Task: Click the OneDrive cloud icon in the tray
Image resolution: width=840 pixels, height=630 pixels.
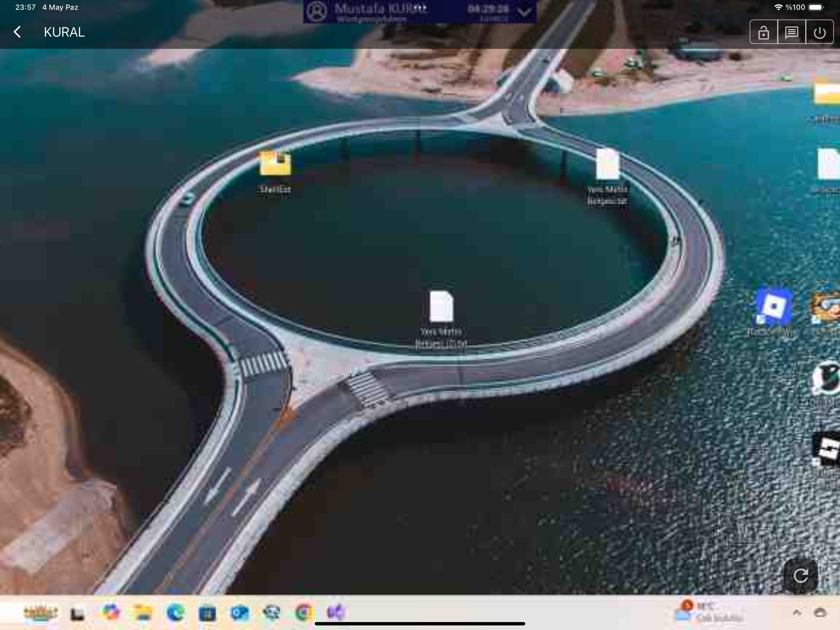Action: [x=821, y=612]
